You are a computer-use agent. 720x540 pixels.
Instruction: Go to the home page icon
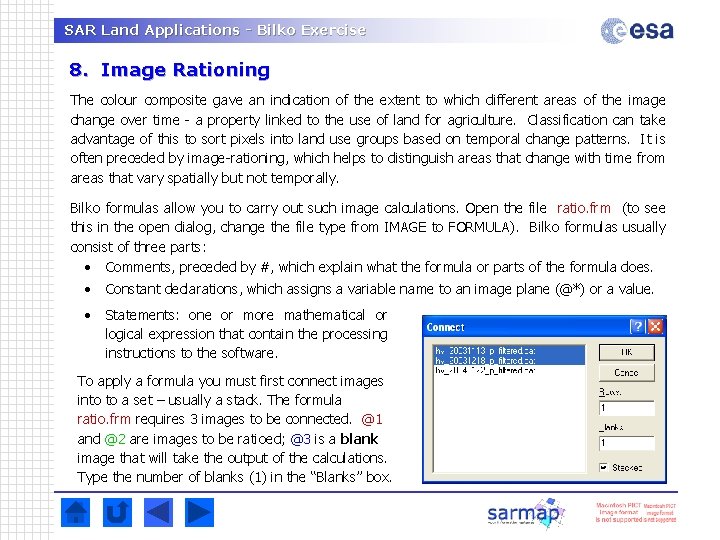75,512
